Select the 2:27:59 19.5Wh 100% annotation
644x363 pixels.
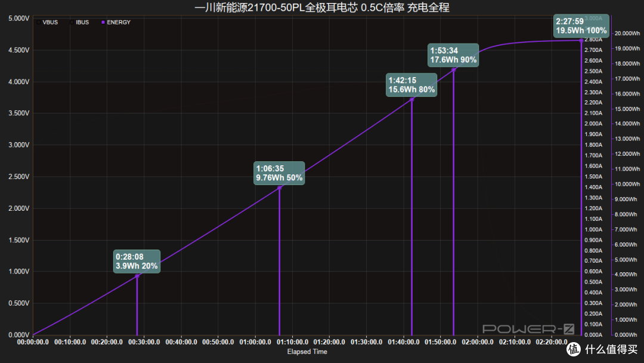pyautogui.click(x=581, y=26)
